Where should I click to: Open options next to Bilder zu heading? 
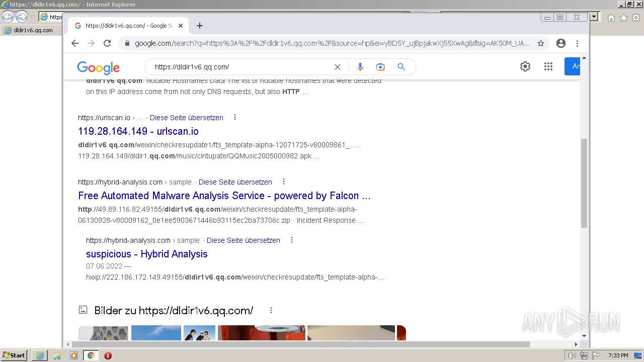(271, 310)
